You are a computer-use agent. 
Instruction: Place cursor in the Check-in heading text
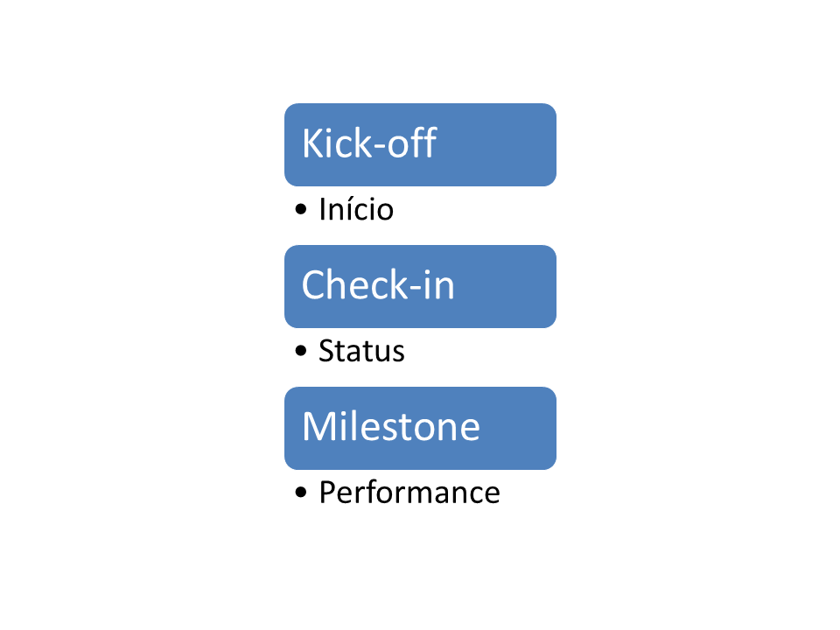pyautogui.click(x=378, y=286)
